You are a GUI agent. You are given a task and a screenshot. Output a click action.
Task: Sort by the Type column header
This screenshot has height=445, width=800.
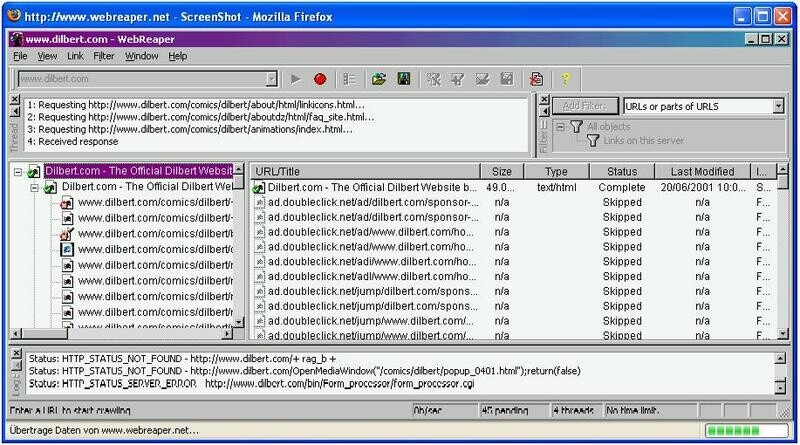[x=557, y=171]
